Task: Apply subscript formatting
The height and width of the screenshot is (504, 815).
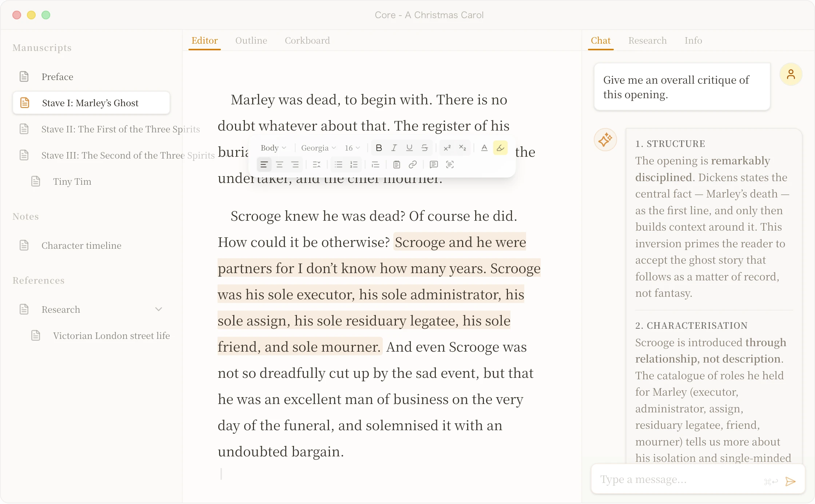Action: [462, 148]
